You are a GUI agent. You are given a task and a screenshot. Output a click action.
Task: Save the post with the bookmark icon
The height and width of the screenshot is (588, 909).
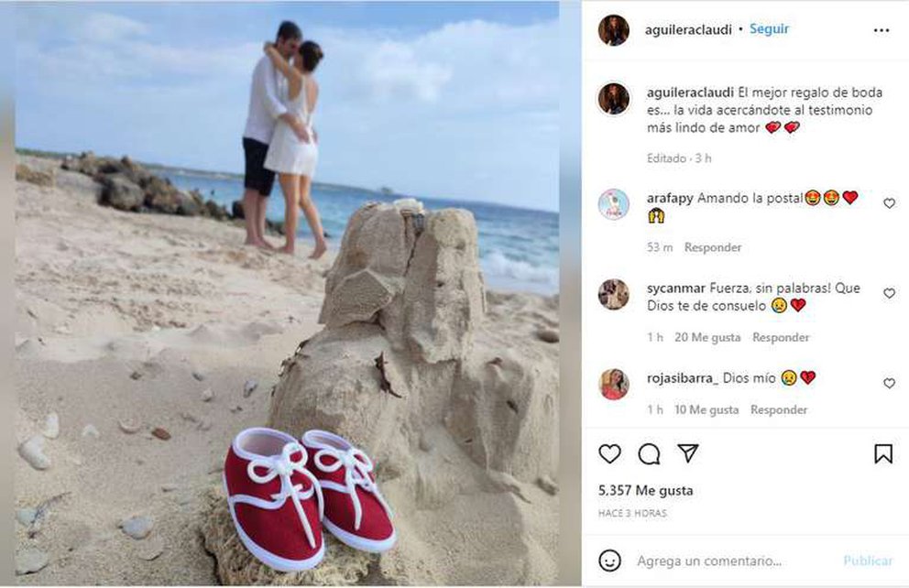pos(883,453)
